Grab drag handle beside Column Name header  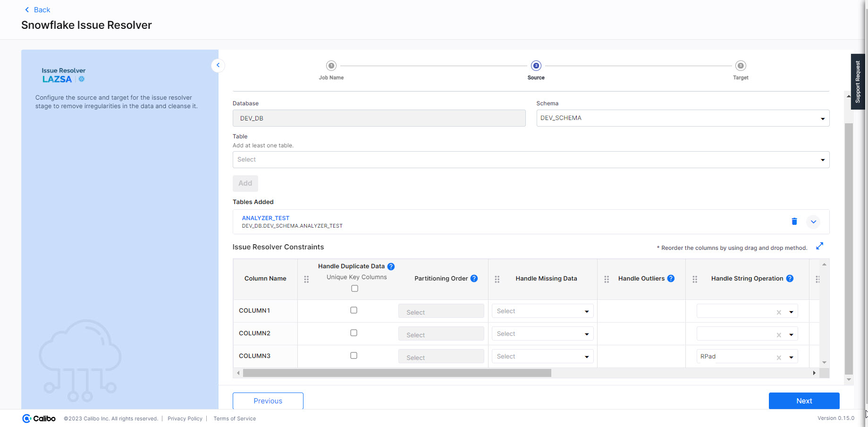click(306, 280)
